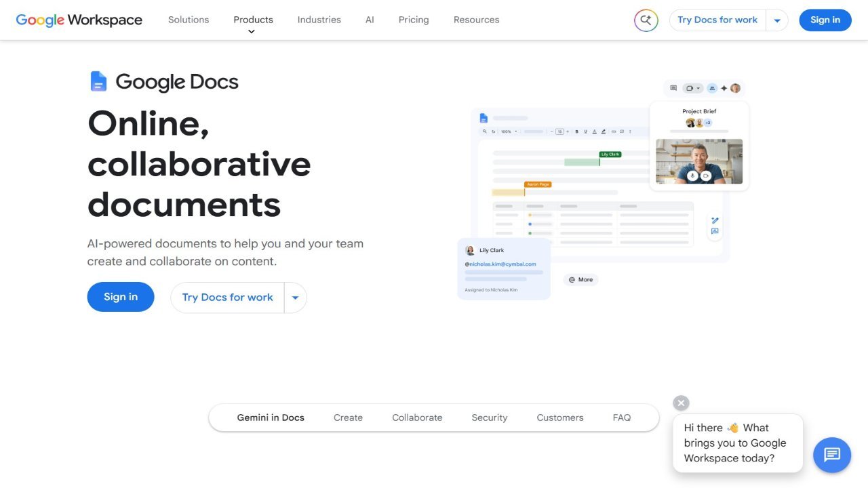Open the AI menu item
Screen dimensions: 868x488
coord(370,20)
